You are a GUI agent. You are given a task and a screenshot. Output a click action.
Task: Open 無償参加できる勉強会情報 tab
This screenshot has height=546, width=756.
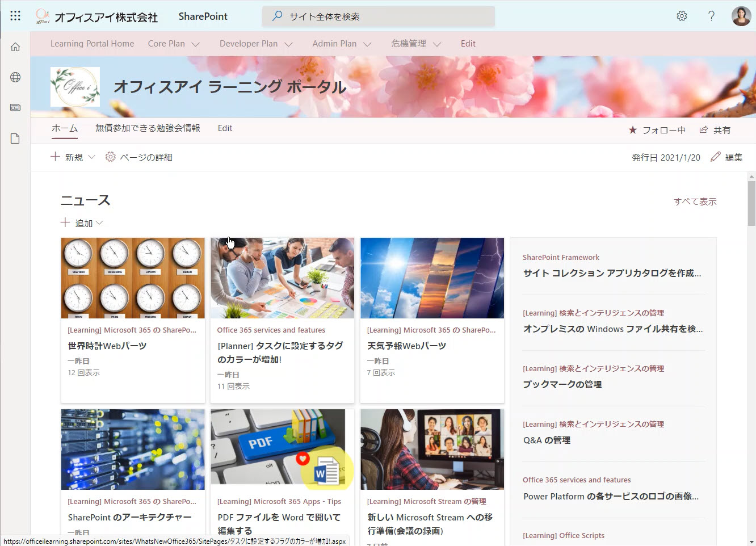148,128
